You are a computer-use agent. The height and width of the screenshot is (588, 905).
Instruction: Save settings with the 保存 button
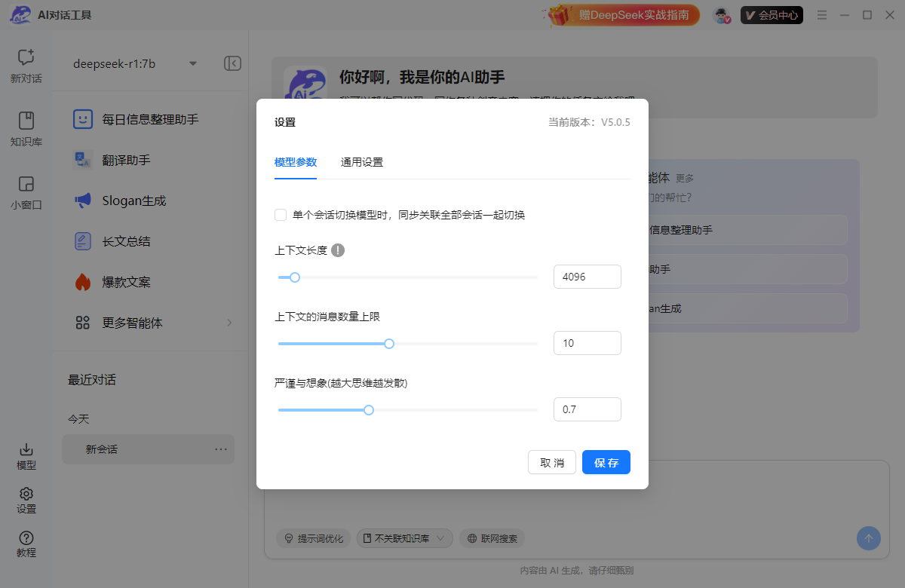606,462
